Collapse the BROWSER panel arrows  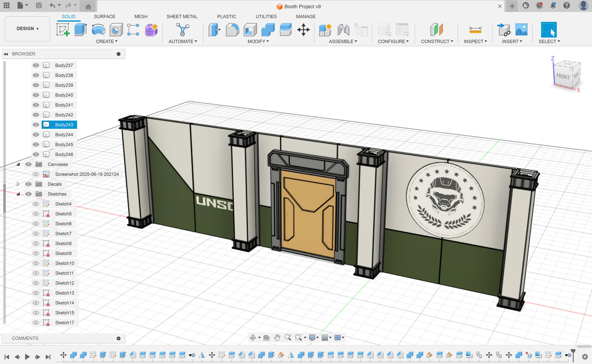[6, 54]
